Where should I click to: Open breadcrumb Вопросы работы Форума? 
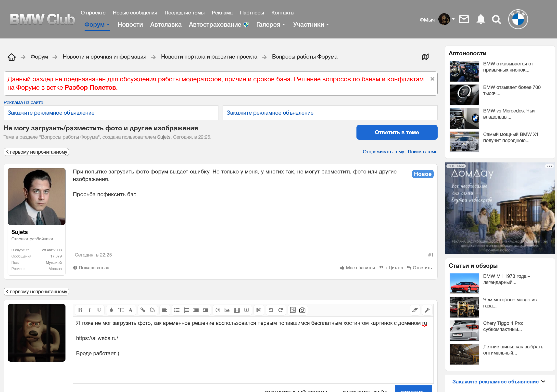[305, 57]
